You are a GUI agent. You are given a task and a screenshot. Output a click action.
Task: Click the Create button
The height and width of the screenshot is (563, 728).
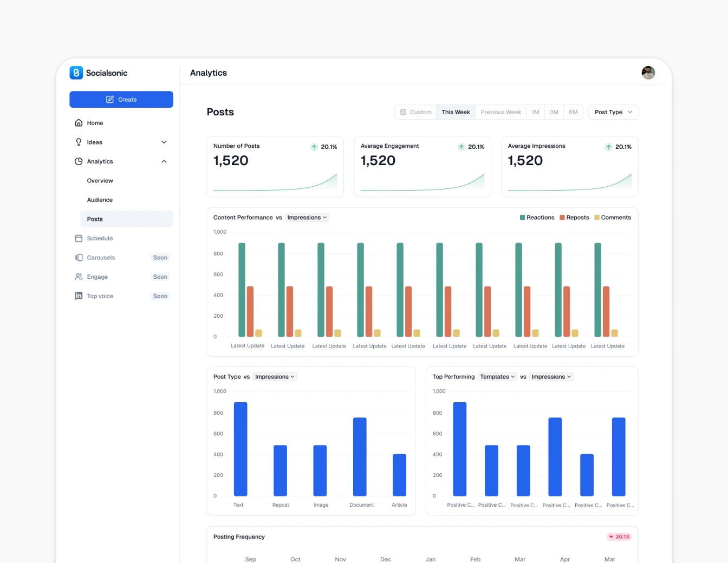[121, 99]
